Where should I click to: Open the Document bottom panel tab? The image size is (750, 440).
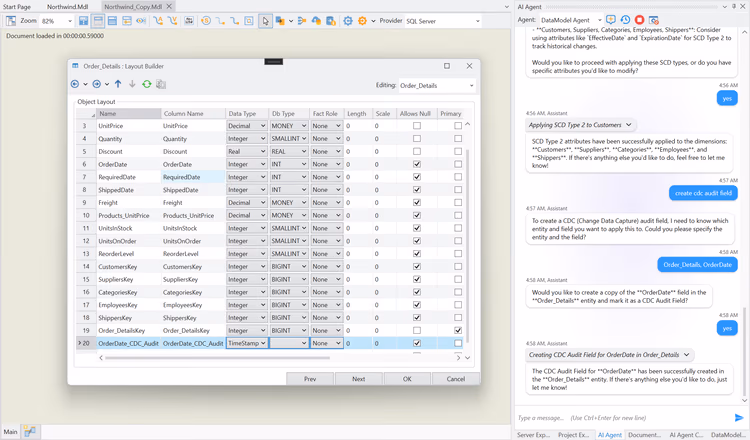point(644,435)
